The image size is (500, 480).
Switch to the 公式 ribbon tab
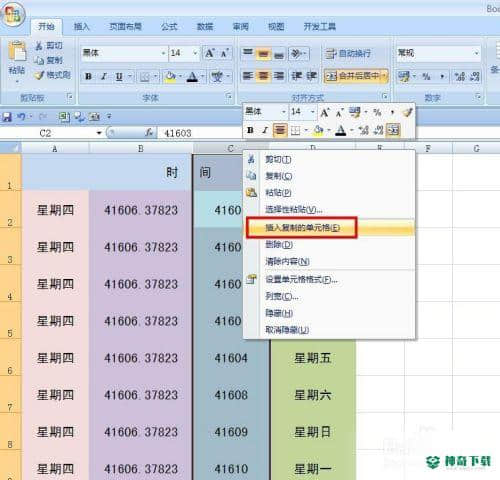click(169, 26)
